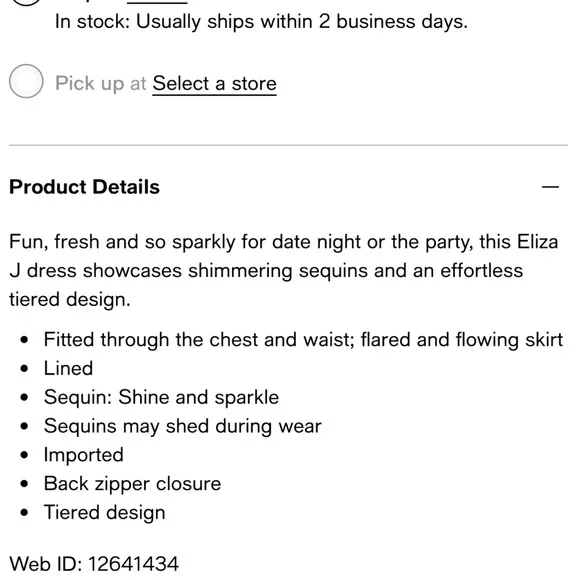This screenshot has height=580, width=580.
Task: Click the Back zipper closure bullet
Action: (132, 484)
